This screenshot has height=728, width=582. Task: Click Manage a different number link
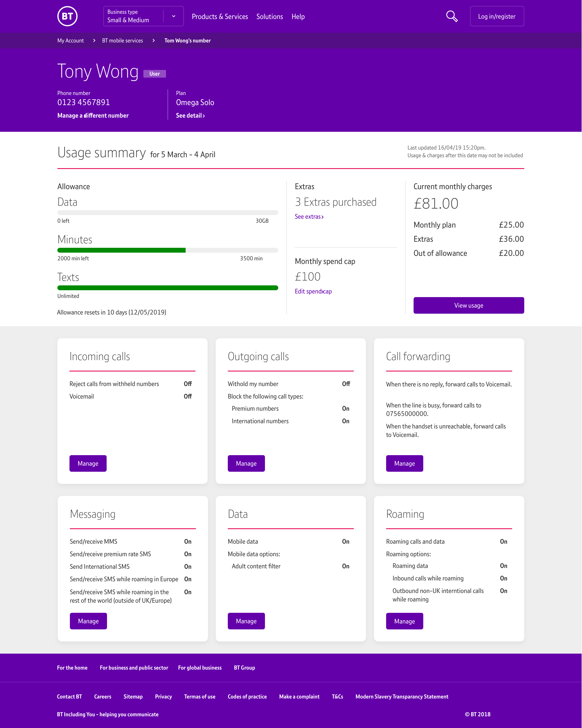(93, 115)
